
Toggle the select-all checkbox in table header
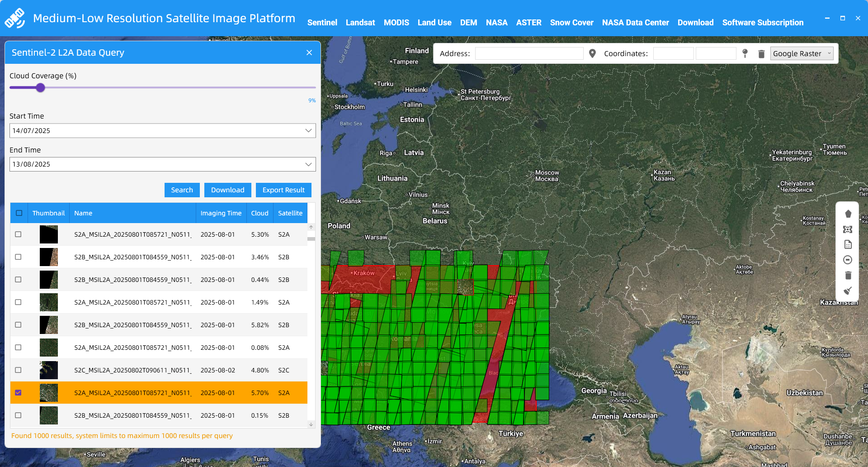click(19, 213)
